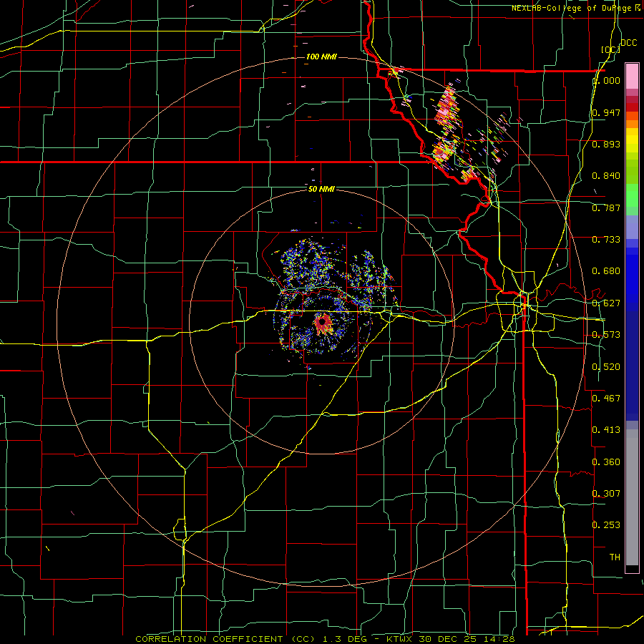Viewport: 644px width, 644px height.
Task: Click the 0.733 legend value
Action: [x=606, y=240]
